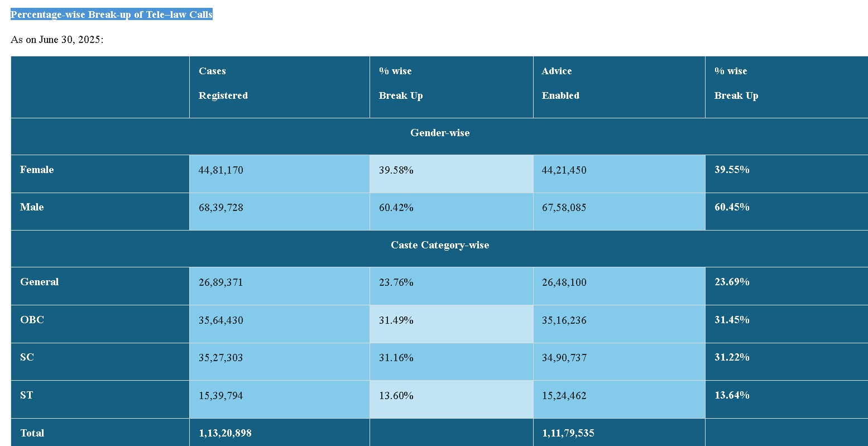Image resolution: width=868 pixels, height=446 pixels.
Task: Select the 13.60% ST percentage cell
Action: coord(396,396)
